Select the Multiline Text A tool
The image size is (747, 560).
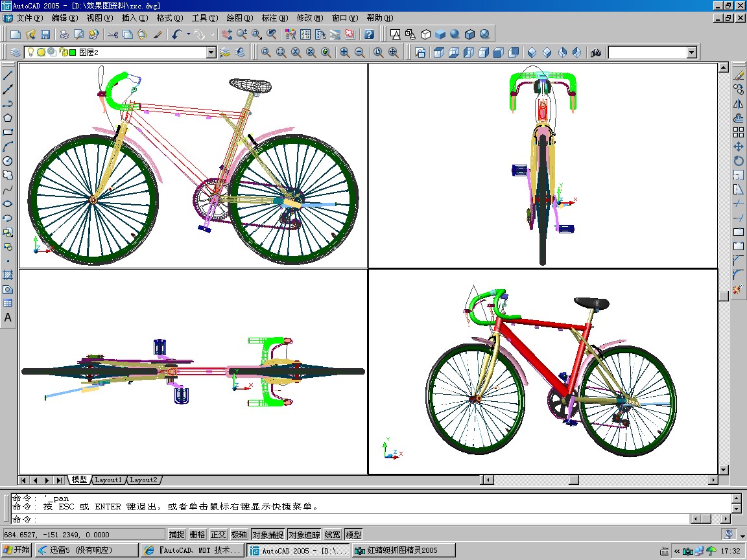(8, 318)
